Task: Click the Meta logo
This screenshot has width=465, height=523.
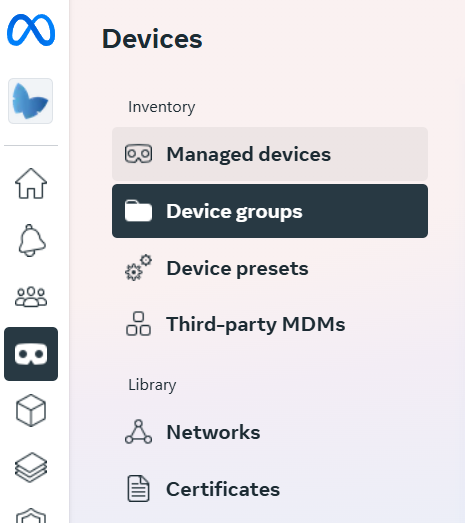Action: click(31, 30)
